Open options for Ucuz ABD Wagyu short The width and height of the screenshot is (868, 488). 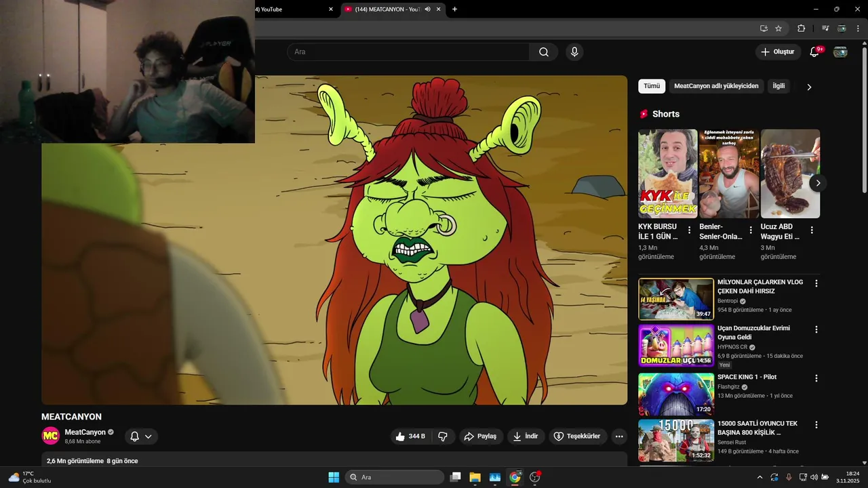pyautogui.click(x=812, y=230)
